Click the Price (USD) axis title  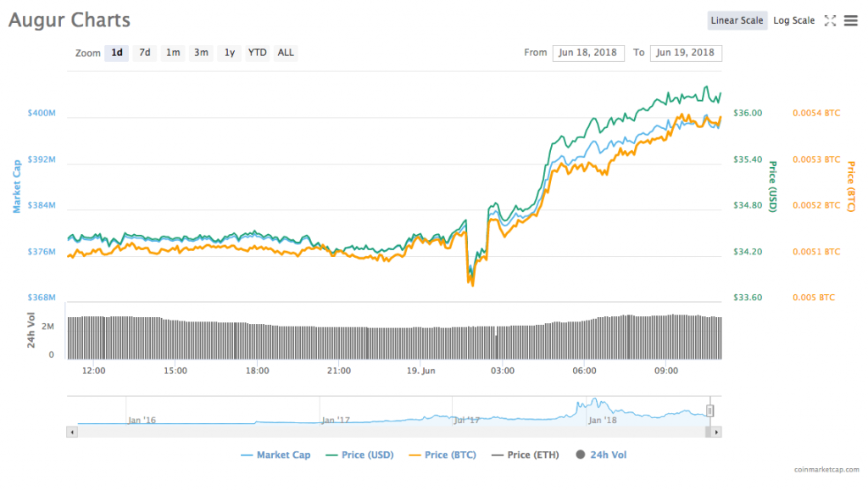tap(773, 187)
